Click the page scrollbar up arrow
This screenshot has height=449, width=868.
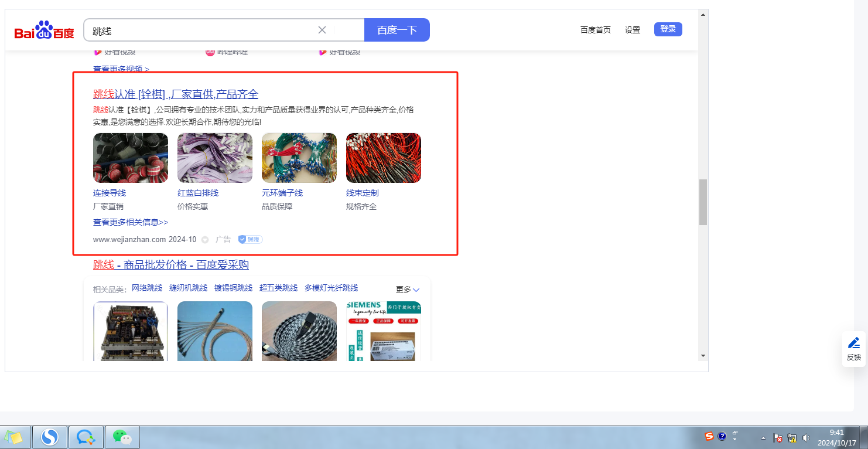(703, 14)
